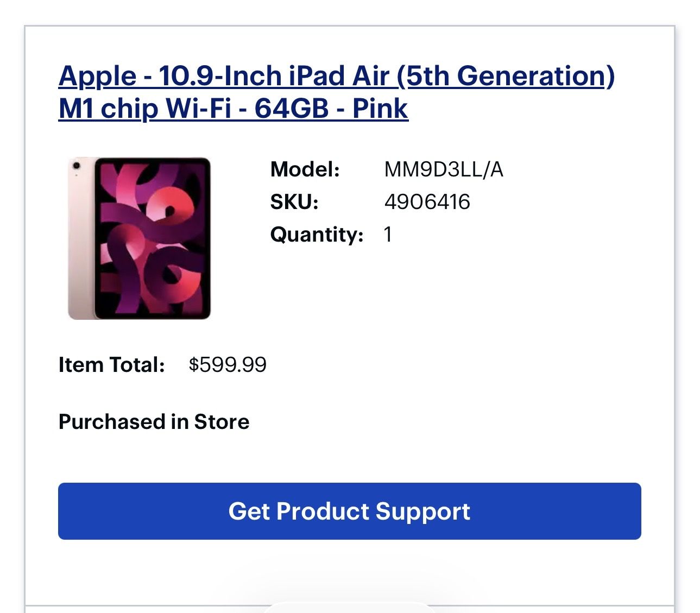Click the word "Pink" in the title link
Viewport: 700px width, 613px height.
point(380,108)
